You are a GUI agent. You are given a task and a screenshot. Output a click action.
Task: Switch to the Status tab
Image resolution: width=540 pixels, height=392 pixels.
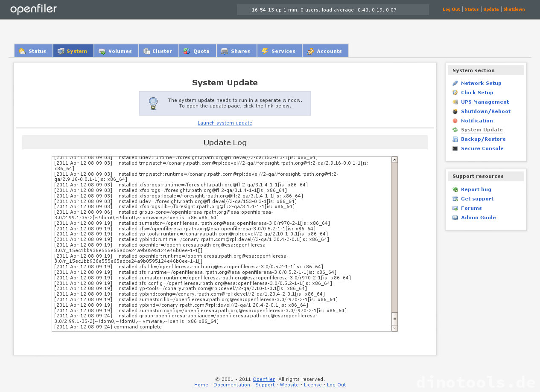point(33,51)
